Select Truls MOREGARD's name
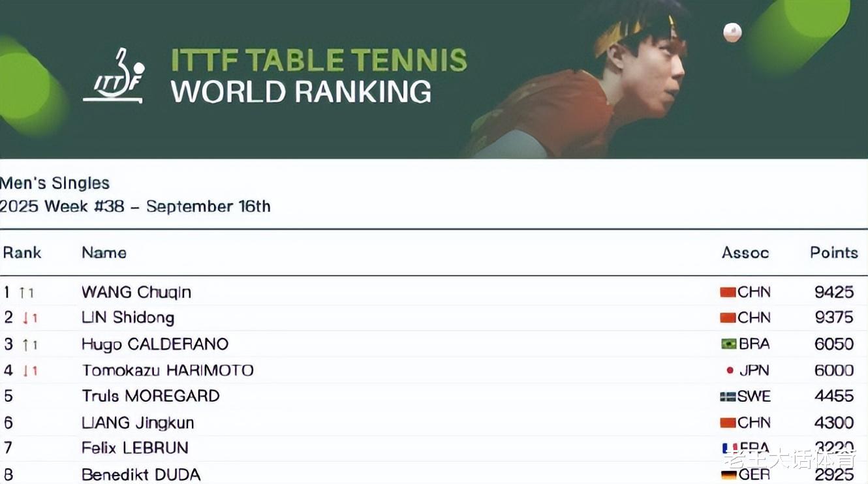 tap(150, 396)
